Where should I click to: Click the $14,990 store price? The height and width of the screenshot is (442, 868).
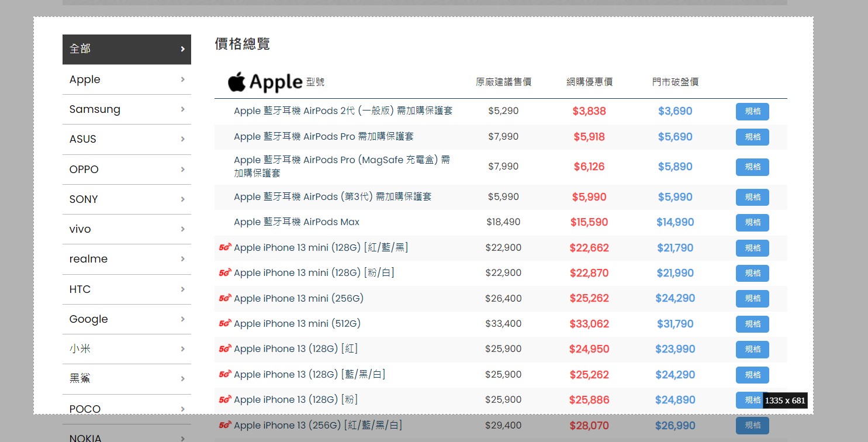[x=675, y=222]
